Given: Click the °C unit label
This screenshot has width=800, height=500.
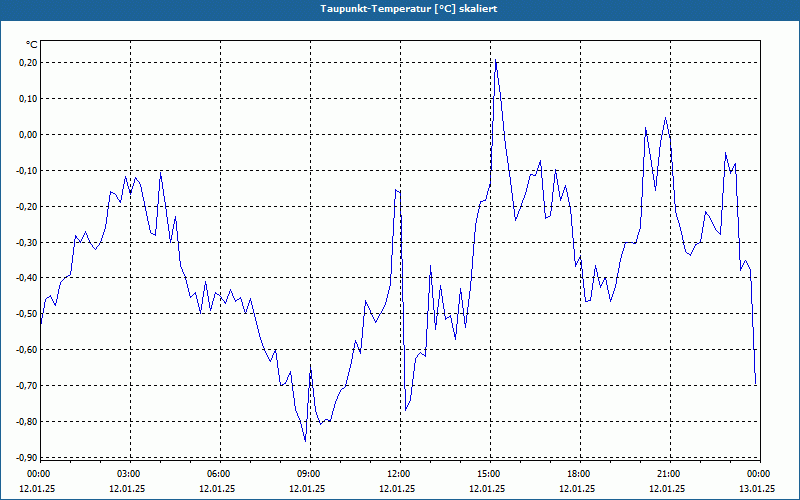Looking at the screenshot, I should (32, 45).
